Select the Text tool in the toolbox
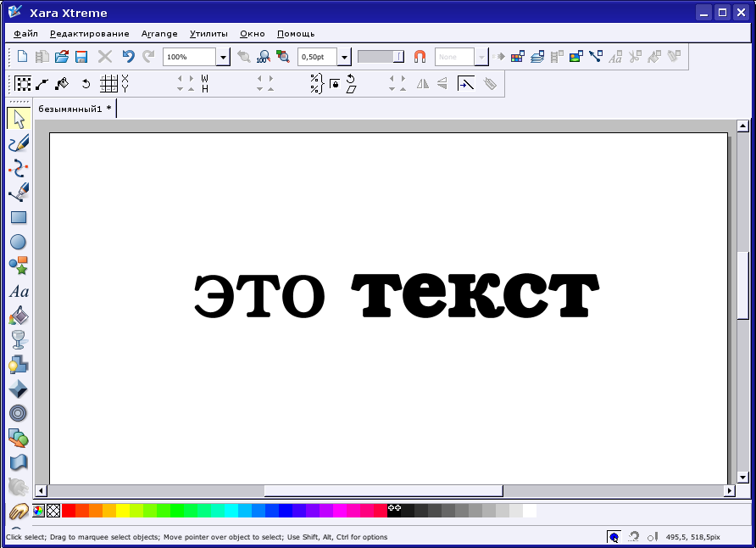 (18, 291)
